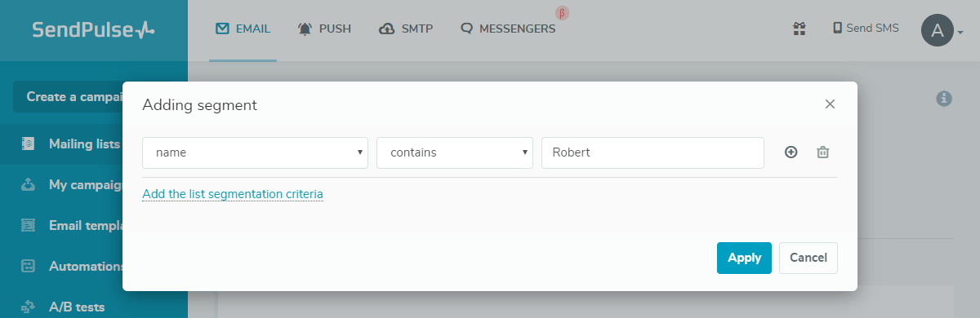Click the Mailing lists sidebar icon
This screenshot has width=980, height=318.
28,144
